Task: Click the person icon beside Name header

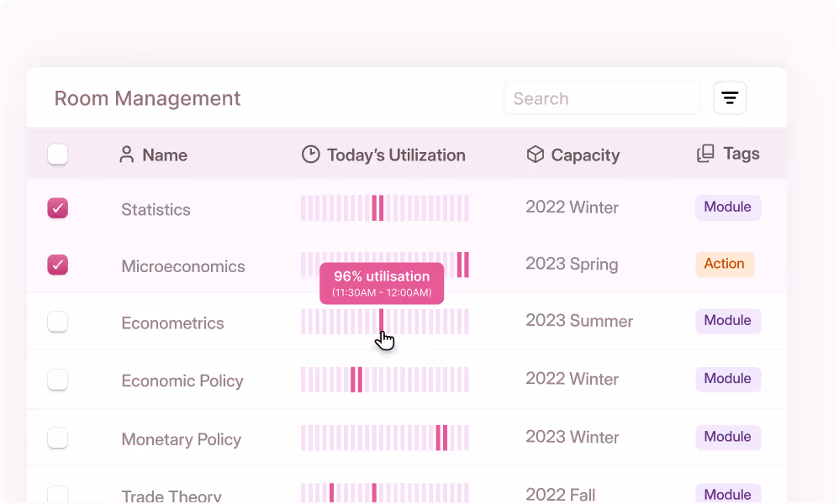Action: pyautogui.click(x=127, y=155)
